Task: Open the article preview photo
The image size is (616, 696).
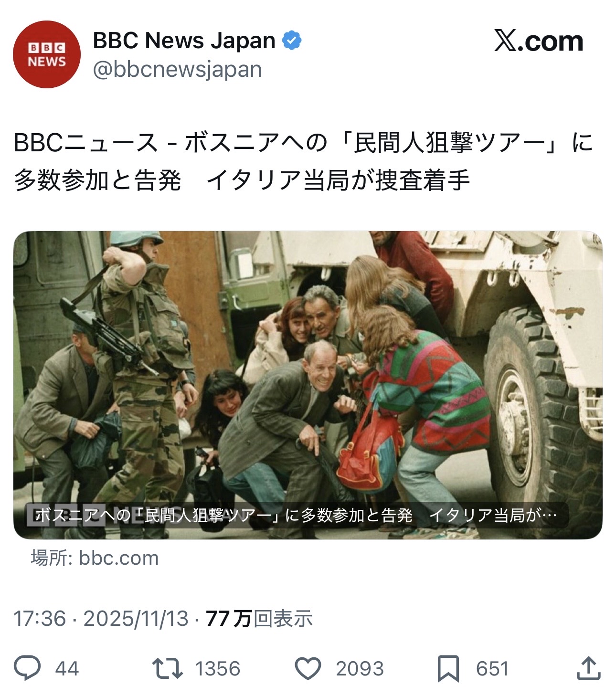Action: tap(308, 385)
